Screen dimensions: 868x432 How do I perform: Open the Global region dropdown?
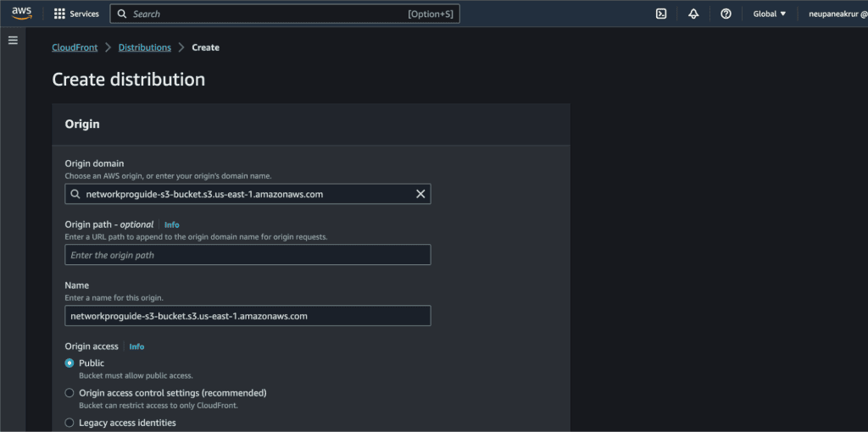tap(770, 14)
